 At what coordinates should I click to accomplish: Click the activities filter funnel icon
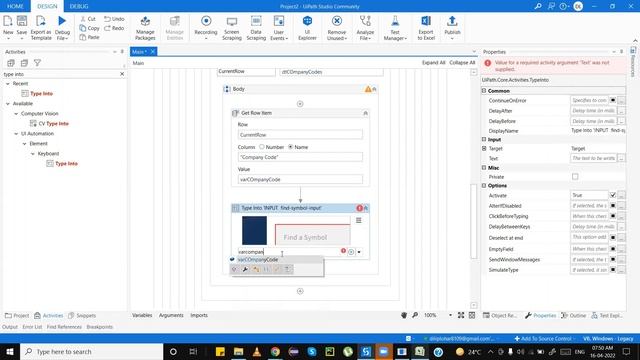(37, 63)
